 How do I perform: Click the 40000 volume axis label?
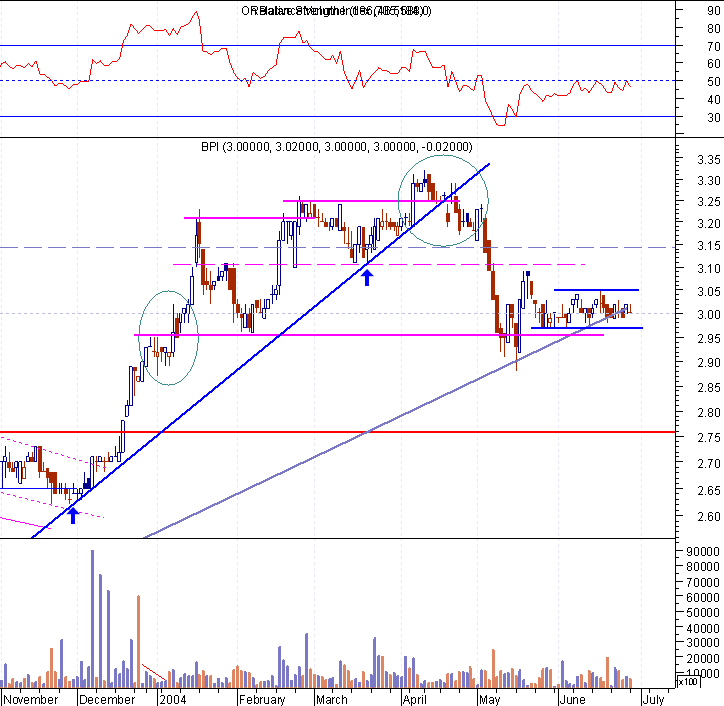(703, 628)
